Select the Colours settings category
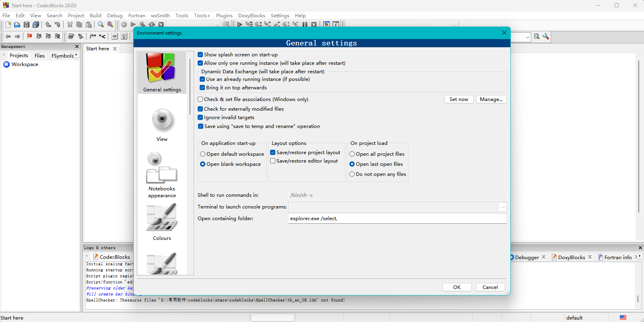The height and width of the screenshot is (322, 644). point(162,222)
